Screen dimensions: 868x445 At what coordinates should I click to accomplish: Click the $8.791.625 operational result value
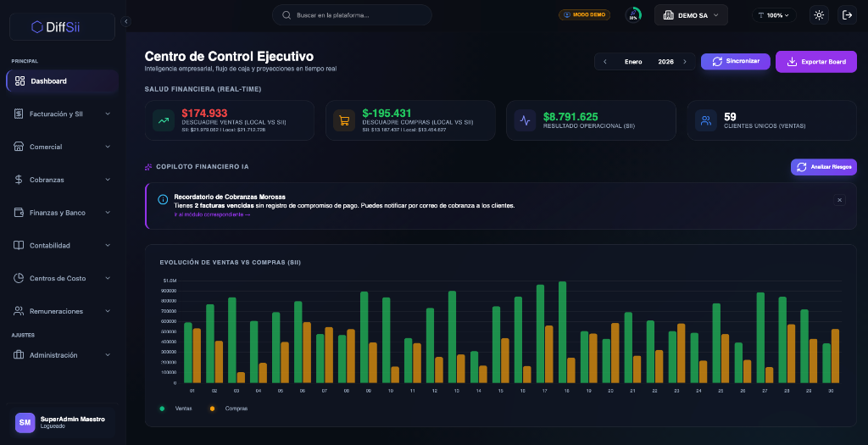coord(570,117)
